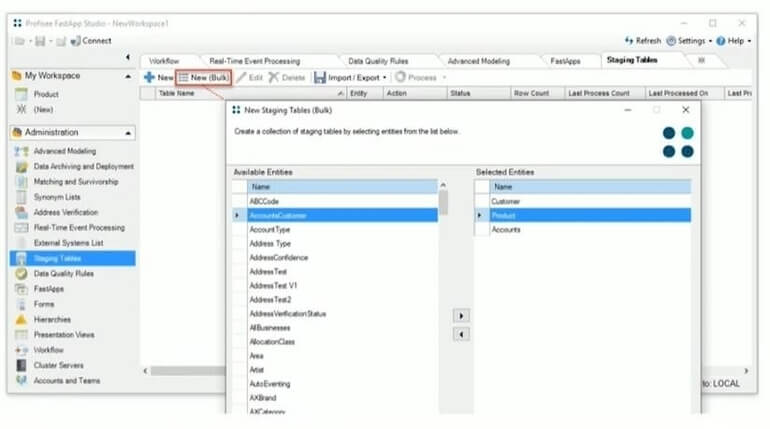Select Cluster Servers in the sidebar
Image resolution: width=770 pixels, height=429 pixels.
coord(60,365)
